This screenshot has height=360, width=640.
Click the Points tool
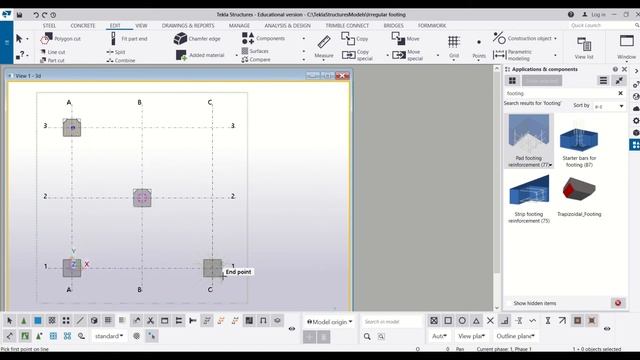point(479,47)
